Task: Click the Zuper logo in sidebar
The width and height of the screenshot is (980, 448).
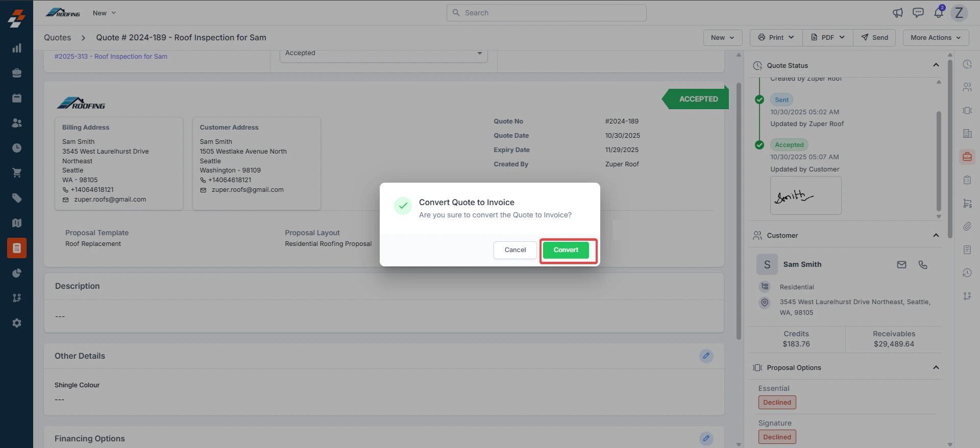Action: pyautogui.click(x=16, y=18)
